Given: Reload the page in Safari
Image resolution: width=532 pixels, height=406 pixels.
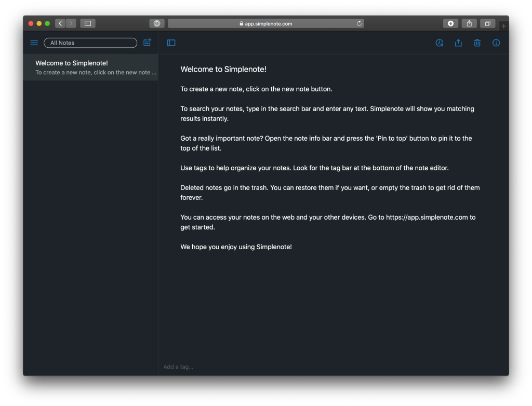Looking at the screenshot, I should pos(359,23).
